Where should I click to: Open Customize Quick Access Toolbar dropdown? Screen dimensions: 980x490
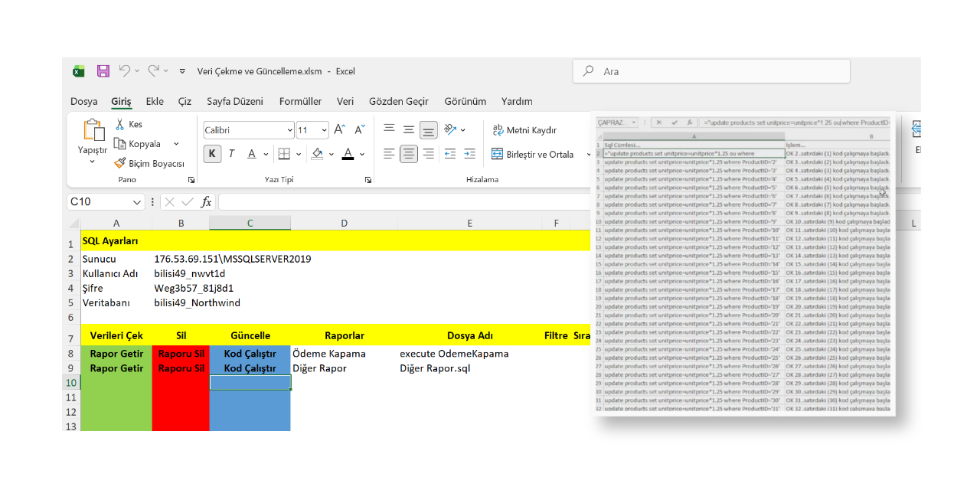182,71
